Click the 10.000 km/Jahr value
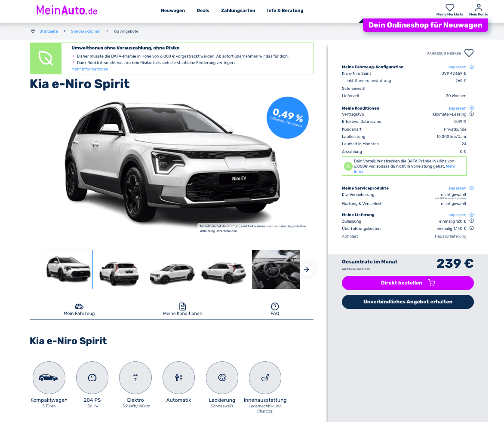 point(451,137)
